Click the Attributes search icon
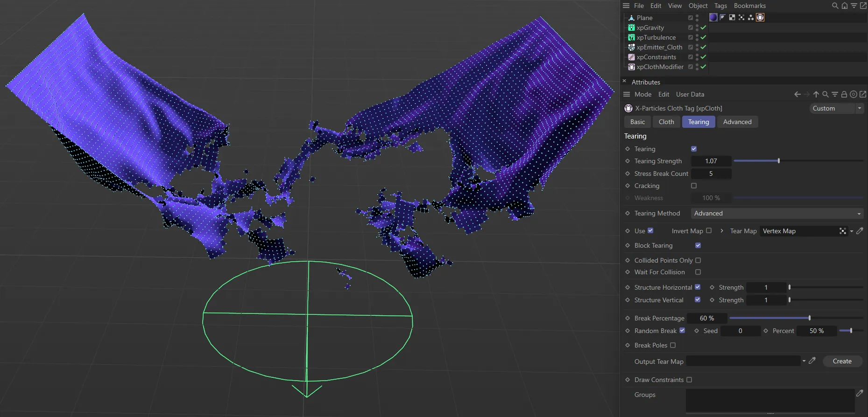This screenshot has width=868, height=417. [x=826, y=94]
